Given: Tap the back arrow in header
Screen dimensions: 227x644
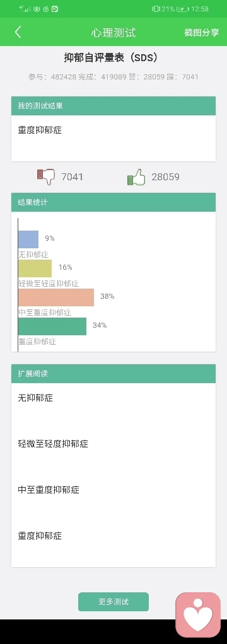Looking at the screenshot, I should coord(18,32).
